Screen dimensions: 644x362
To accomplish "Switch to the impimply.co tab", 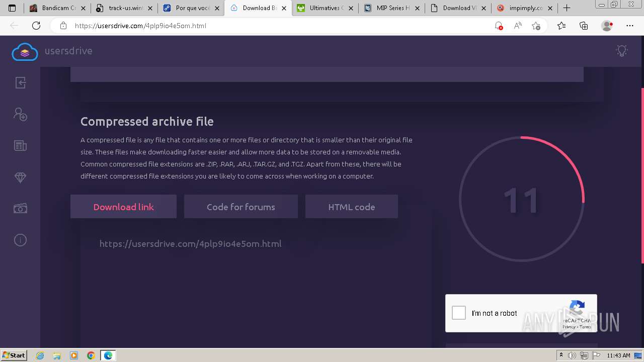I will [526, 8].
